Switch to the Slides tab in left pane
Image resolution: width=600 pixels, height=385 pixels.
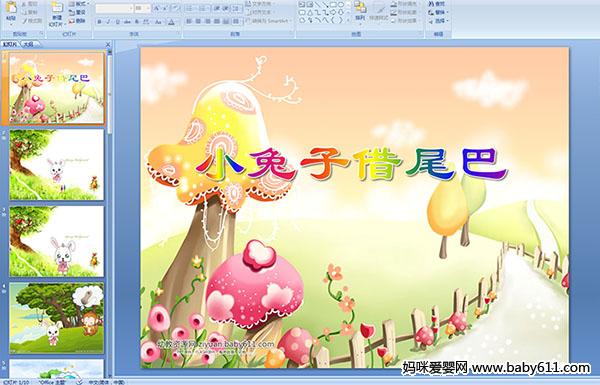pyautogui.click(x=10, y=44)
